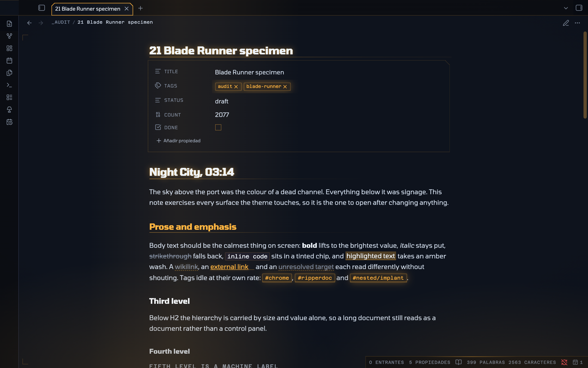This screenshot has height=368, width=588.
Task: Click the Prose and emphasis heading
Action: tap(193, 227)
